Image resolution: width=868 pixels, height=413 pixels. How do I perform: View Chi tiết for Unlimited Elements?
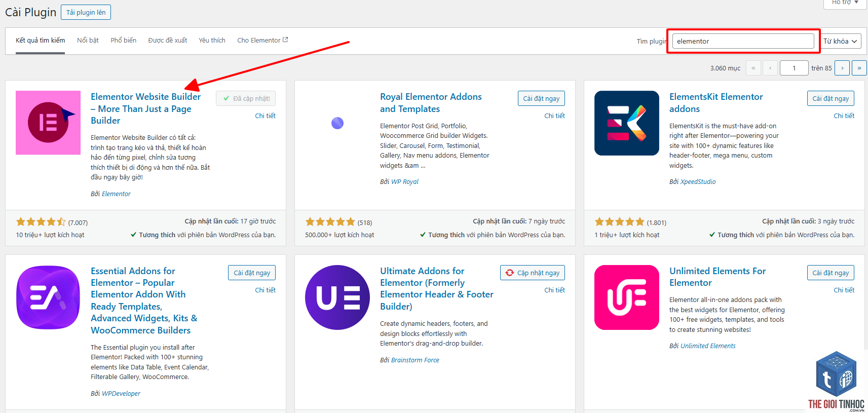(844, 290)
